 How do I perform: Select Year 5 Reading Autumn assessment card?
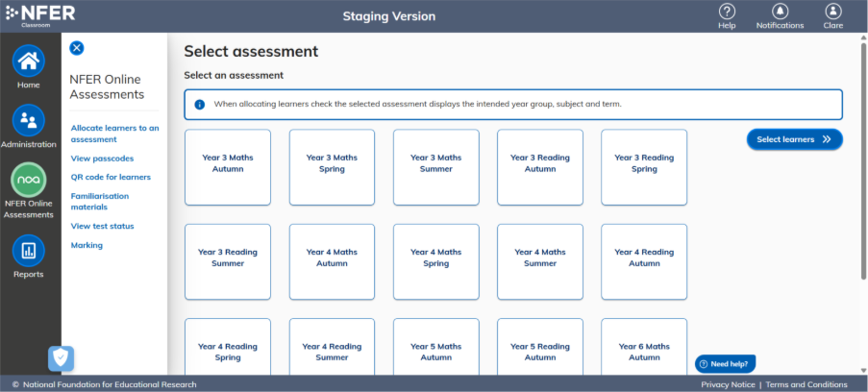pyautogui.click(x=539, y=347)
